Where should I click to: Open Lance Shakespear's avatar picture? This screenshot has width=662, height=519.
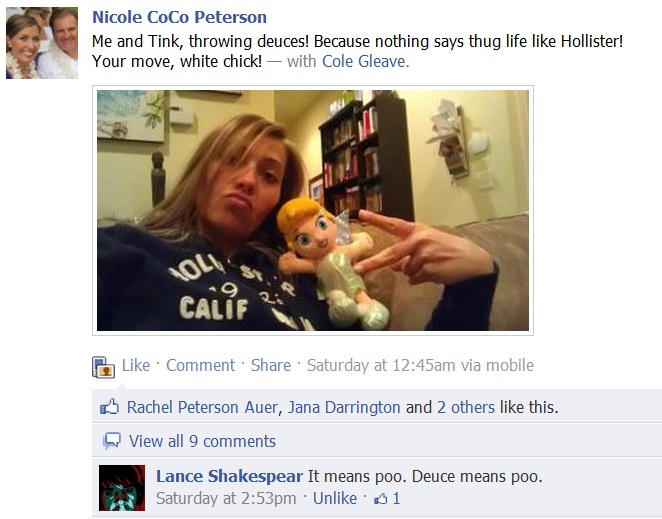122,488
